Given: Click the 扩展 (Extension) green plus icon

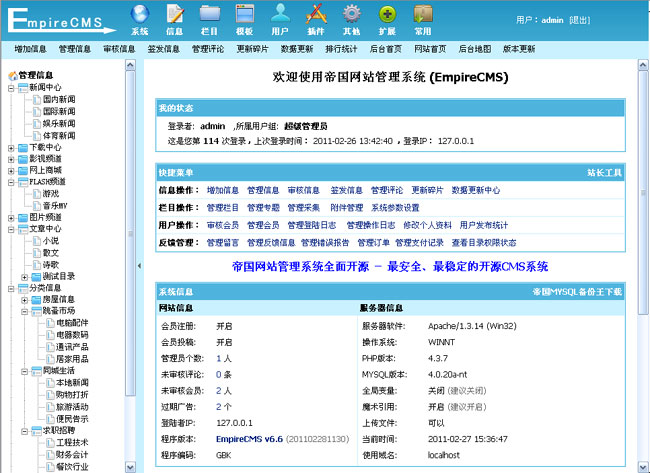Looking at the screenshot, I should point(387,14).
